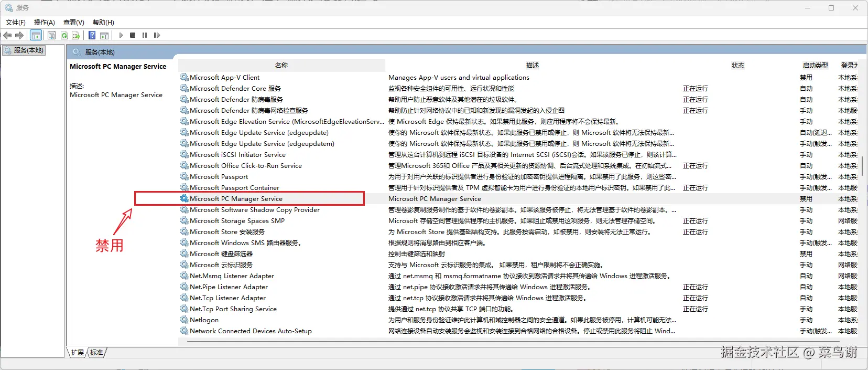Click the Restart Service icon

point(157,35)
